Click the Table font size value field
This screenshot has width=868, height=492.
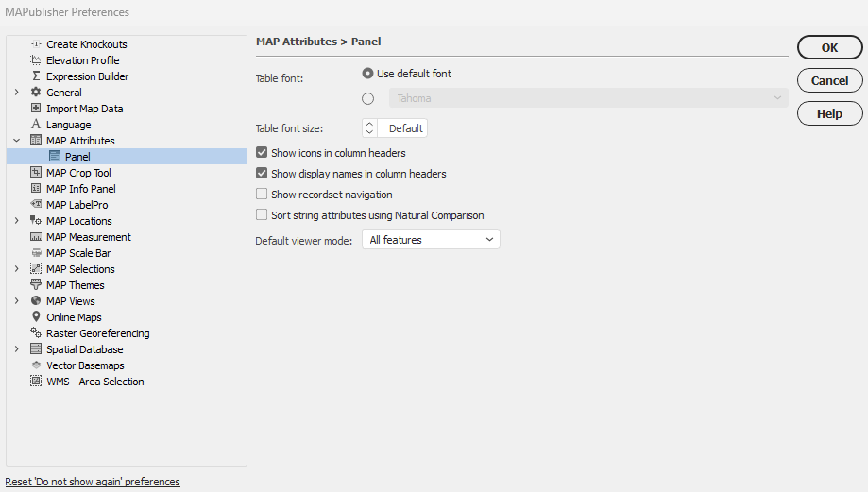point(402,127)
